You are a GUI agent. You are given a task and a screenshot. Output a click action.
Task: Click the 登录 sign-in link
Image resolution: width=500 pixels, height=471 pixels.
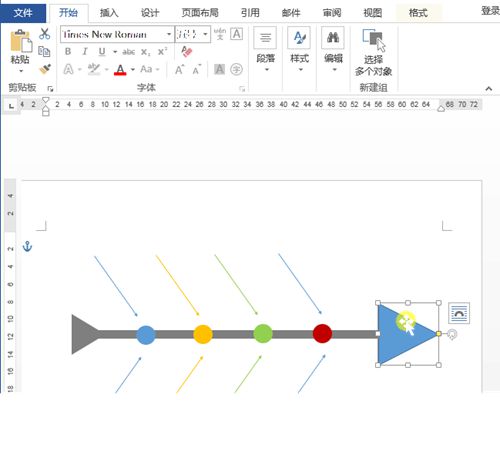point(490,11)
